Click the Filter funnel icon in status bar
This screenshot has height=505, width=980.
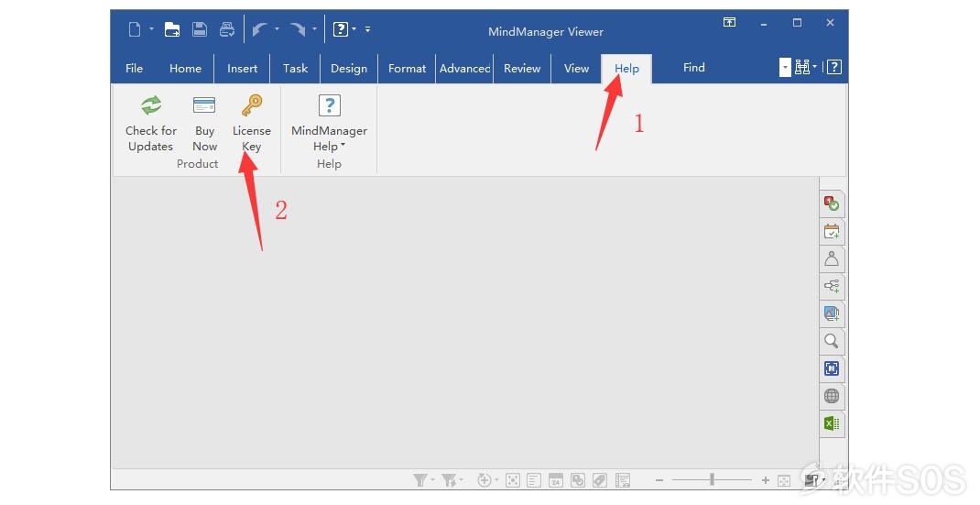(420, 480)
